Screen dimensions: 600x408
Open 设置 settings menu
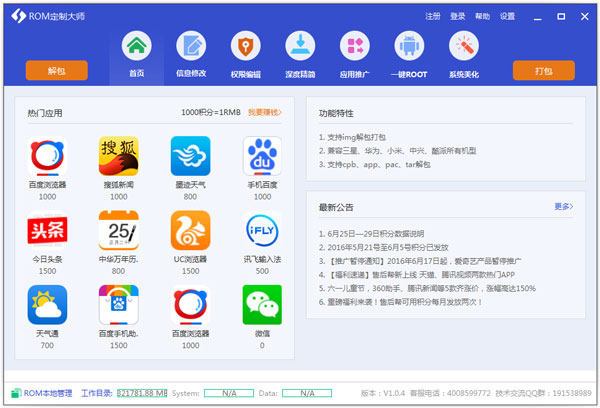[507, 16]
